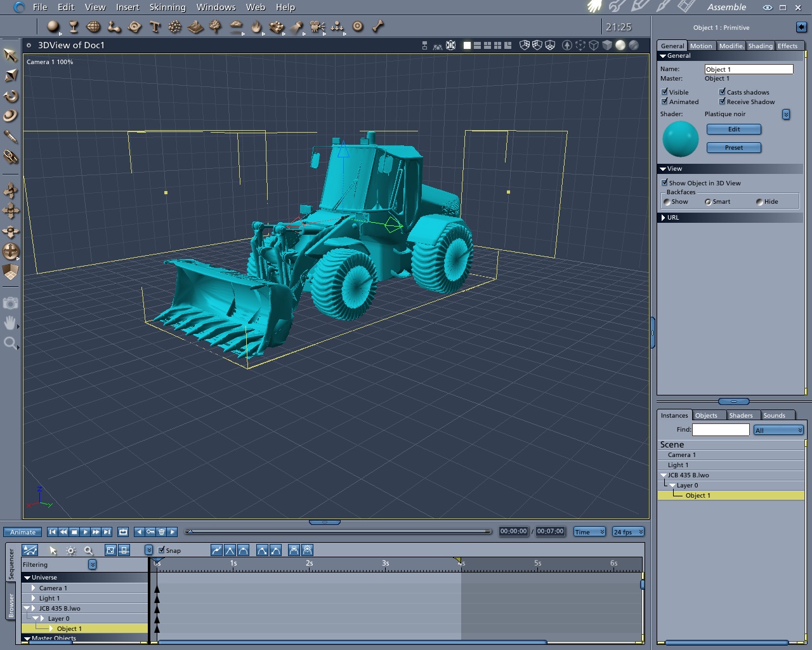
Task: Uncheck the Casts shadows checkbox
Action: [x=722, y=92]
